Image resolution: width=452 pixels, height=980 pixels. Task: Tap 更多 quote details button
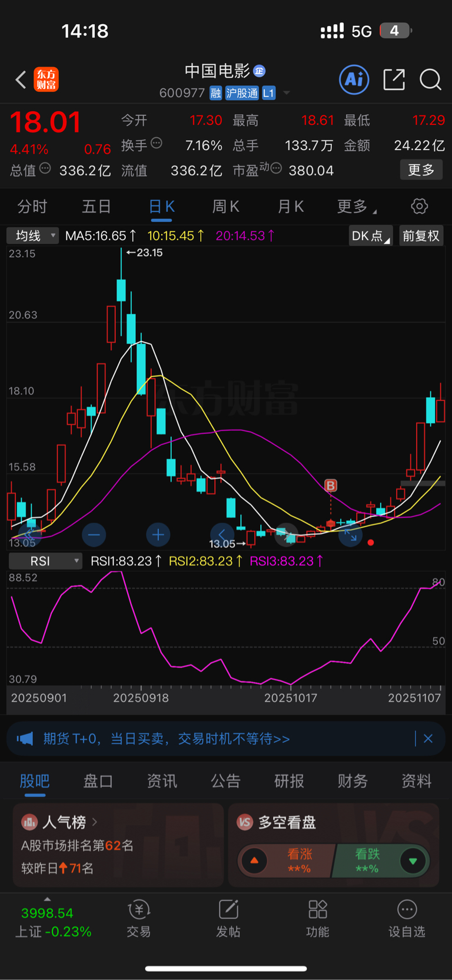(421, 170)
